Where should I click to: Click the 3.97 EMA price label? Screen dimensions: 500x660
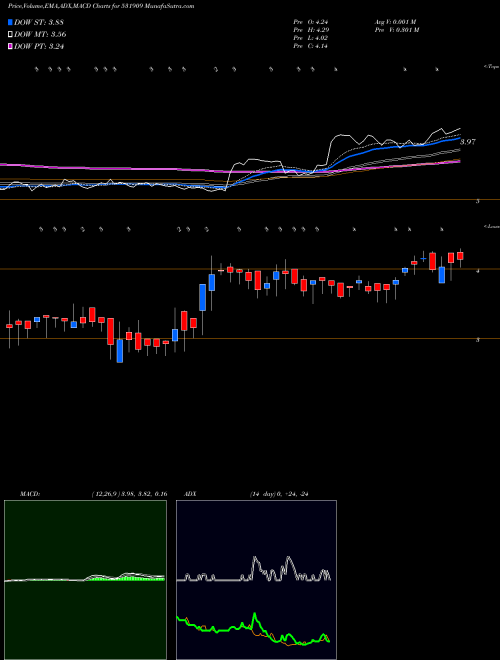pyautogui.click(x=468, y=142)
